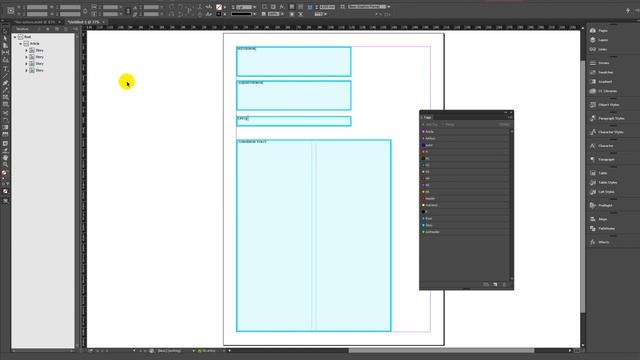This screenshot has width=640, height=360.
Task: Open the Character panel from the dock
Action: point(601,146)
